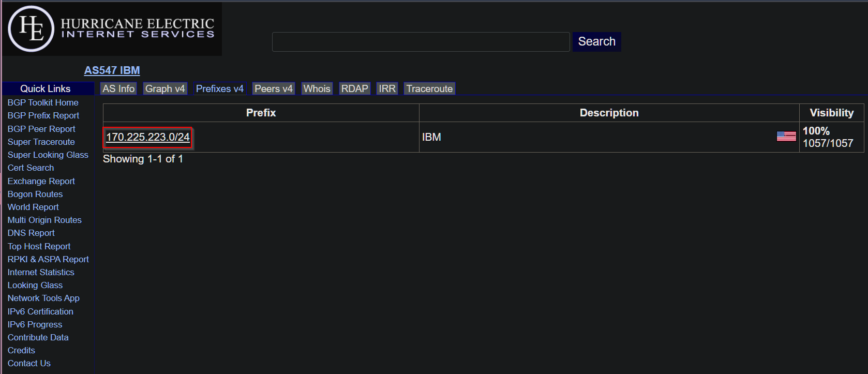Select the IRR tab
Image resolution: width=868 pixels, height=374 pixels.
(387, 89)
